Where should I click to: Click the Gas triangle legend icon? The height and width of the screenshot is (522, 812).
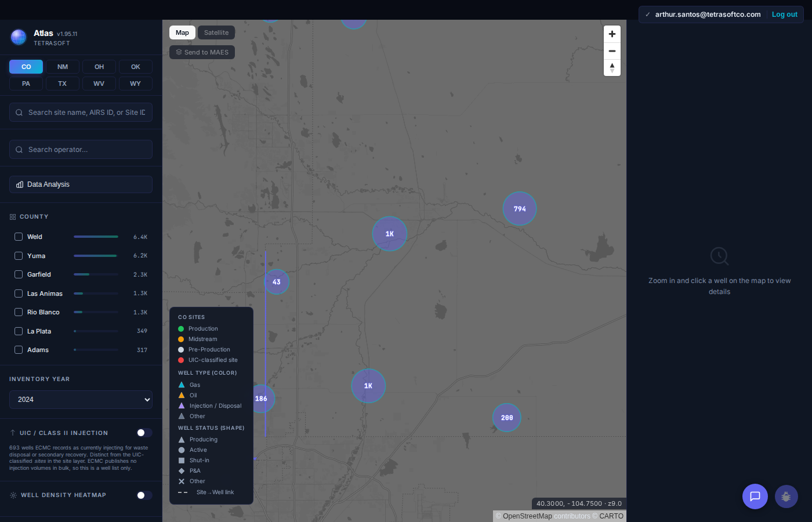point(182,385)
